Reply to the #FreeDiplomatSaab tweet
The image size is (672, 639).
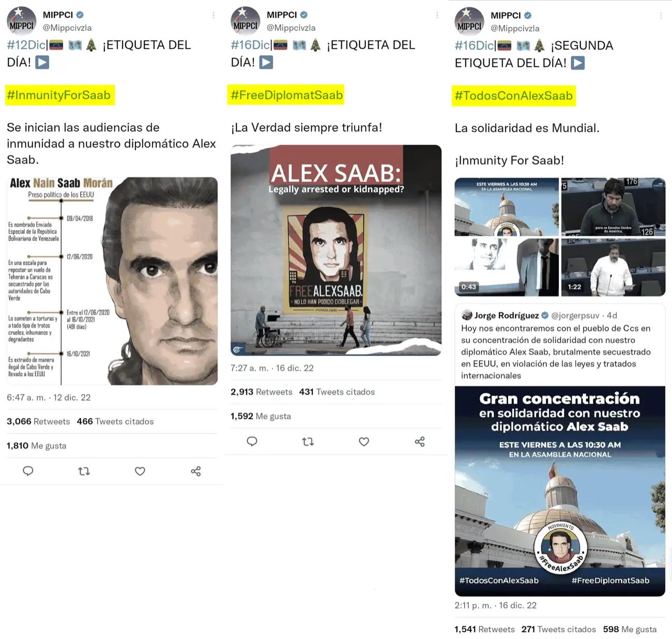coord(252,442)
